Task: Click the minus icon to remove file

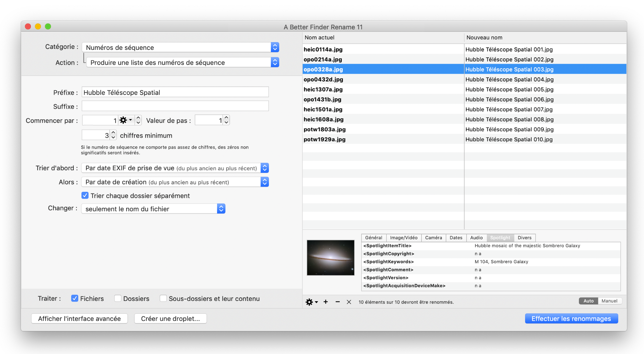Action: pyautogui.click(x=337, y=302)
